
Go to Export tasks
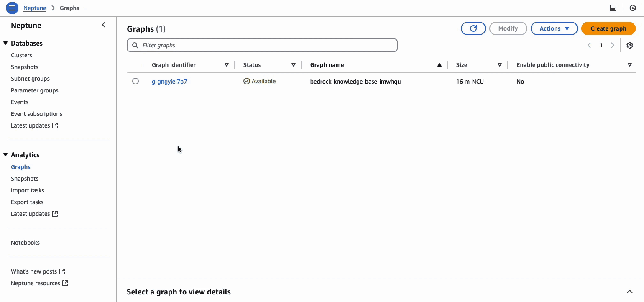coord(27,202)
